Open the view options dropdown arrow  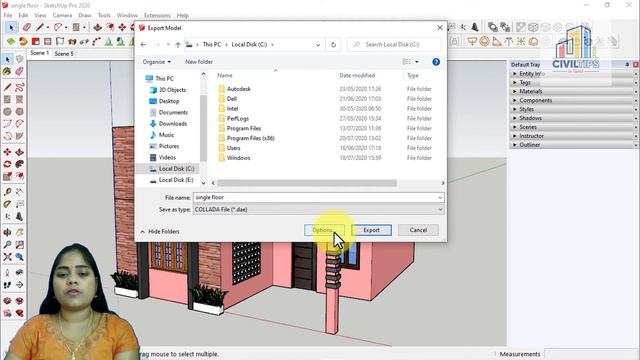[417, 62]
